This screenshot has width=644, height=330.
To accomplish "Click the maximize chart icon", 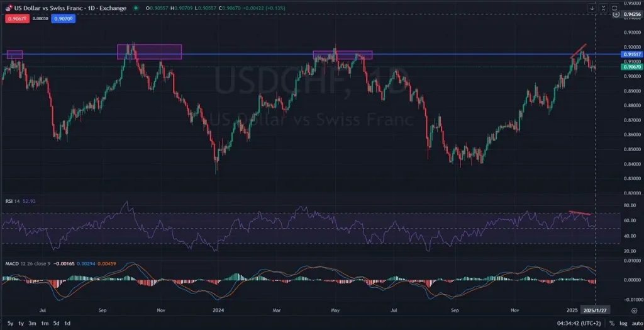I will pos(614,8).
